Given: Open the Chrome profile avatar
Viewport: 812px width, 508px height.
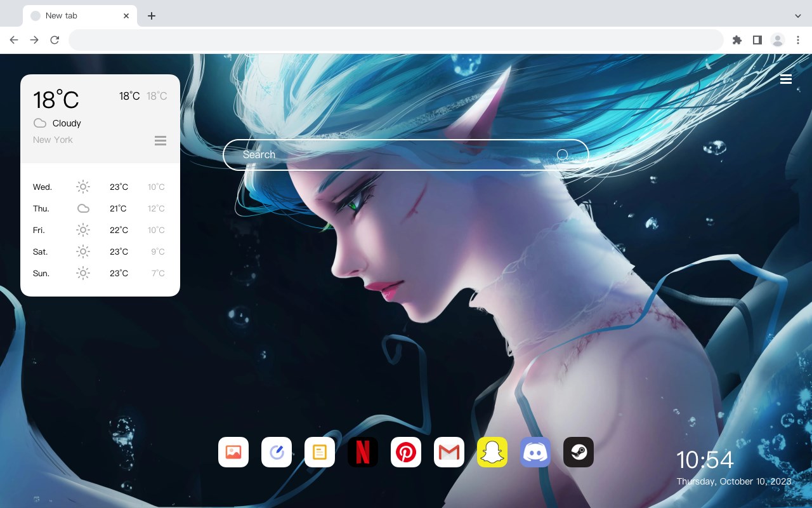Looking at the screenshot, I should [x=778, y=40].
